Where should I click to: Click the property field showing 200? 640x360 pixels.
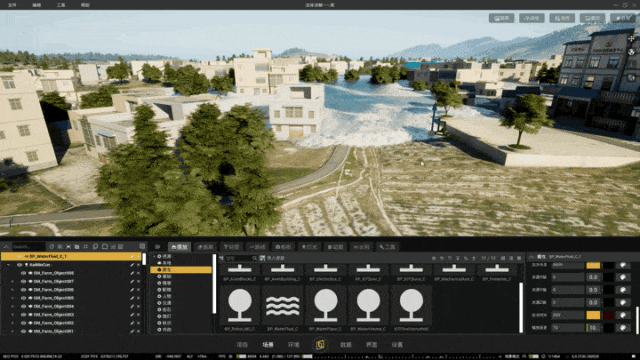point(568,315)
